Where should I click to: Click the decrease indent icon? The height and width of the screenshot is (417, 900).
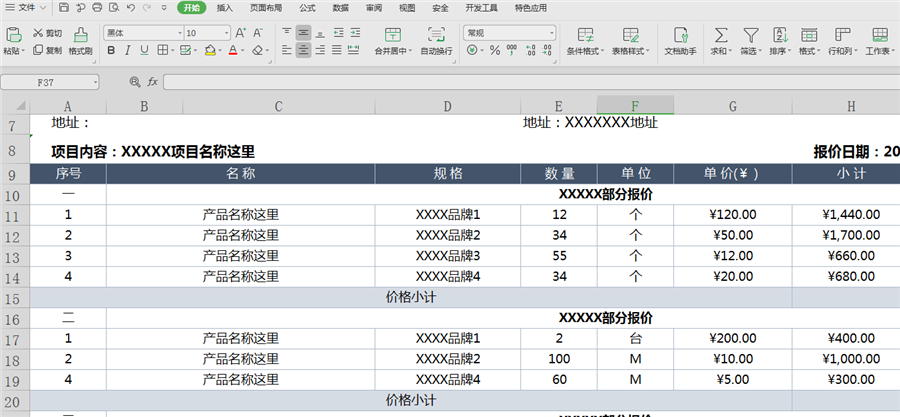(339, 33)
